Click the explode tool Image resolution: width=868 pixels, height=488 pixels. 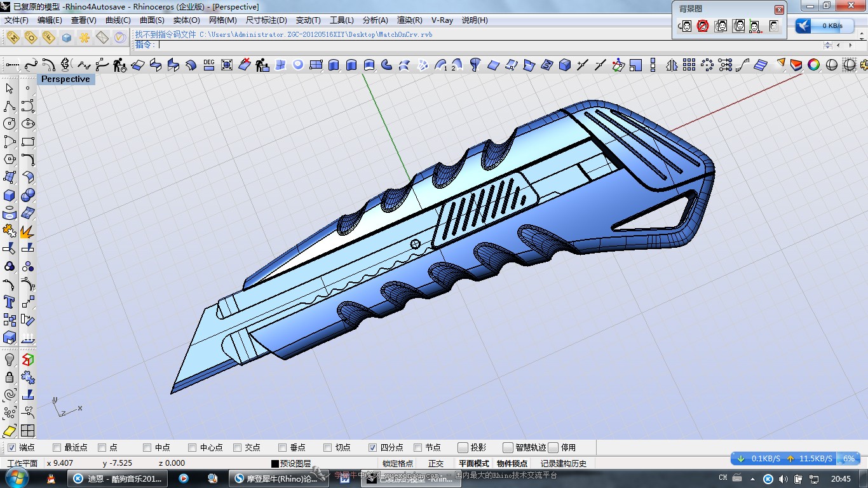(27, 231)
